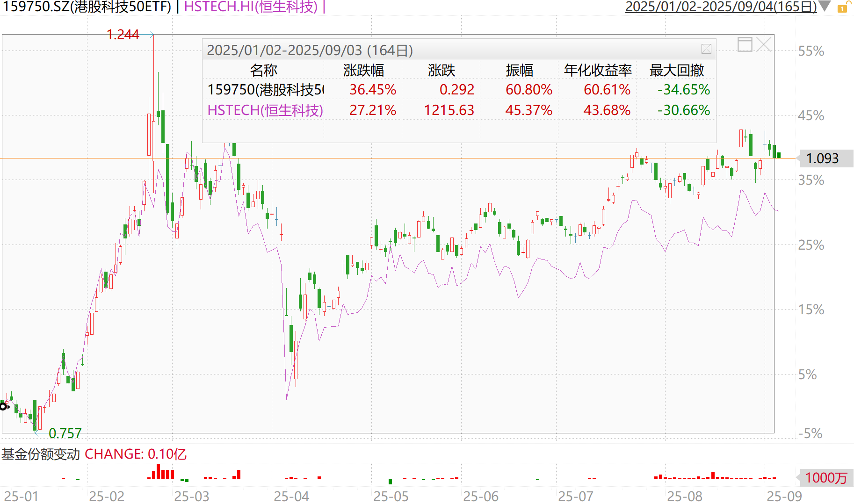Select the 159750(港股科技50 table row

[459, 90]
